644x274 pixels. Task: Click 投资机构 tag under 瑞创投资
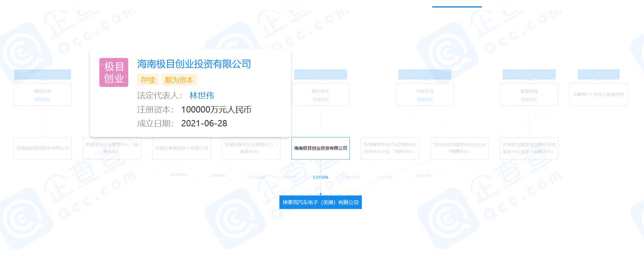(x=43, y=99)
